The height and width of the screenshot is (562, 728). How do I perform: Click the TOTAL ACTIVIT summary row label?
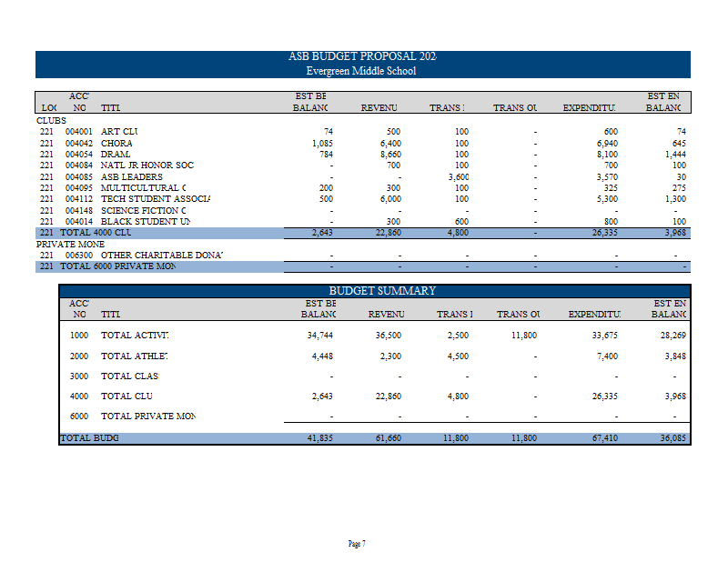(135, 335)
